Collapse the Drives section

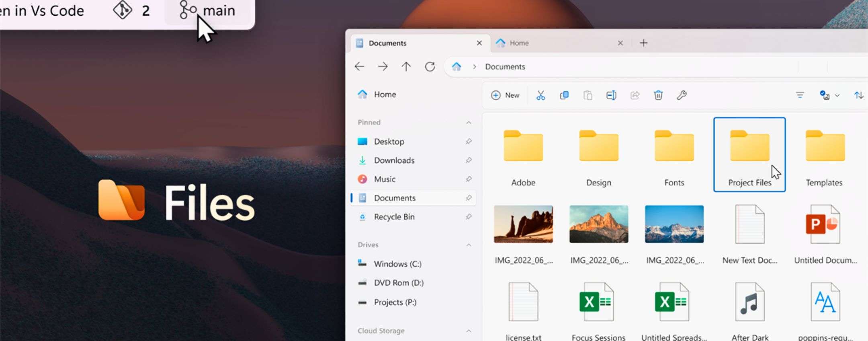click(x=469, y=245)
